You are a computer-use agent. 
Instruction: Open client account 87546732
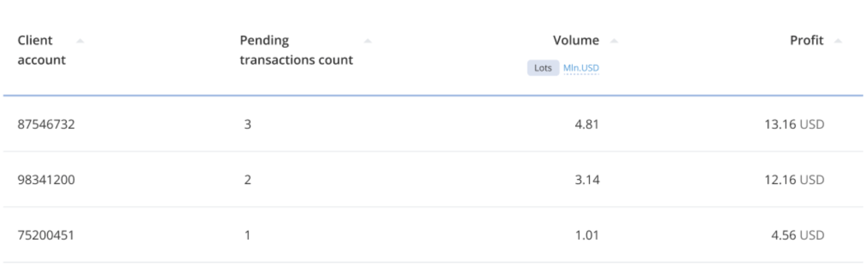(x=46, y=124)
